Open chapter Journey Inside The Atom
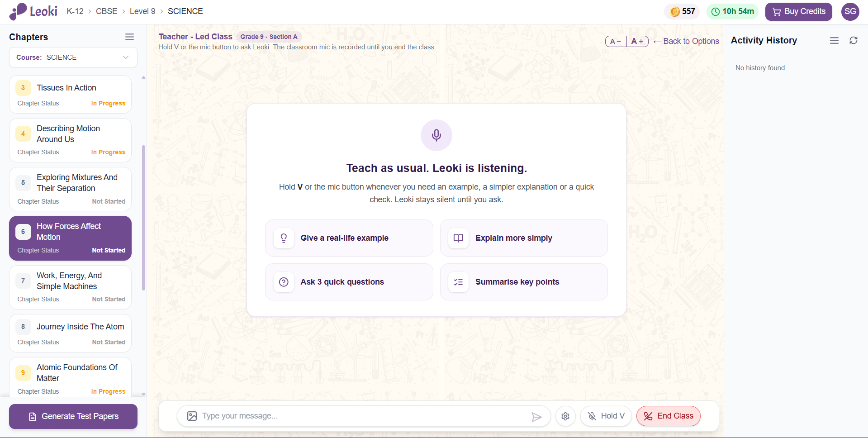The image size is (868, 438). click(x=70, y=333)
